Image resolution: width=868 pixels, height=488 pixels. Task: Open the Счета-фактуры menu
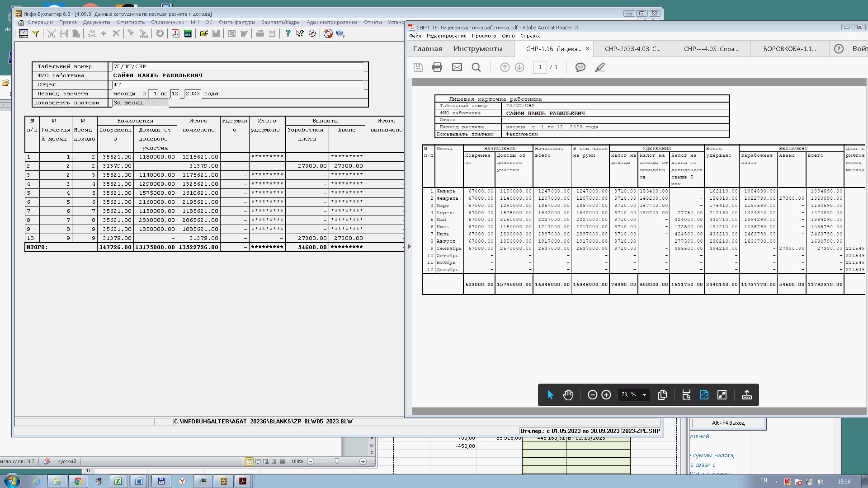pos(237,22)
